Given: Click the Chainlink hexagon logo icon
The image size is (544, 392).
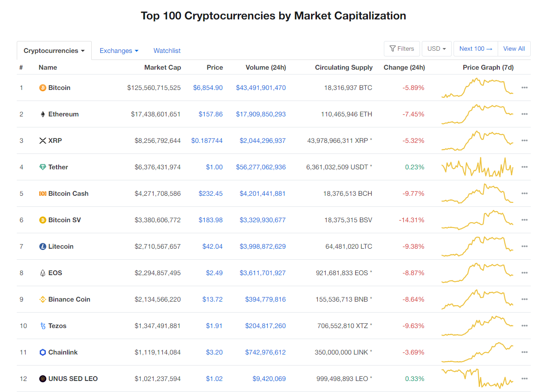Looking at the screenshot, I should [x=43, y=352].
